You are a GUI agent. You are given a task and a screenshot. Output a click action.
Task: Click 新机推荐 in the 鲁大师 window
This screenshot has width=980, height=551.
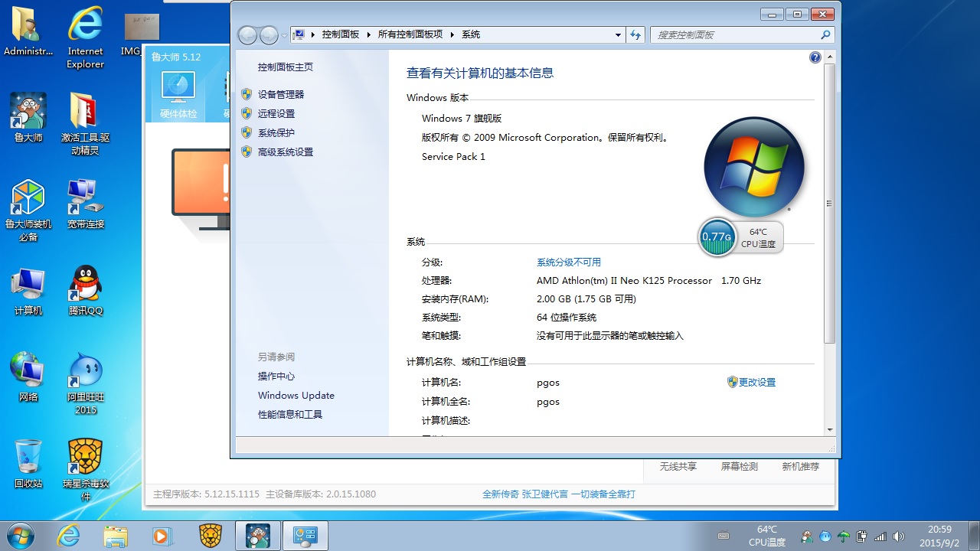(x=800, y=466)
